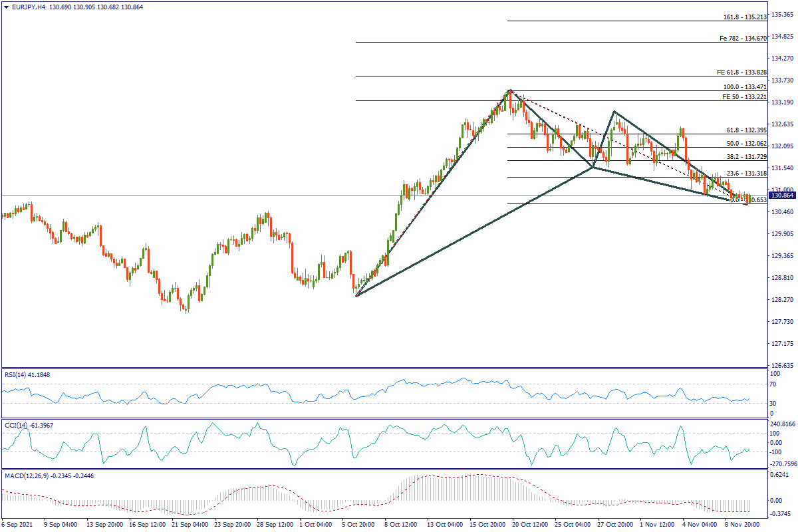Select the 8 Nov 20:00 time label
The height and width of the screenshot is (532, 798).
click(743, 524)
